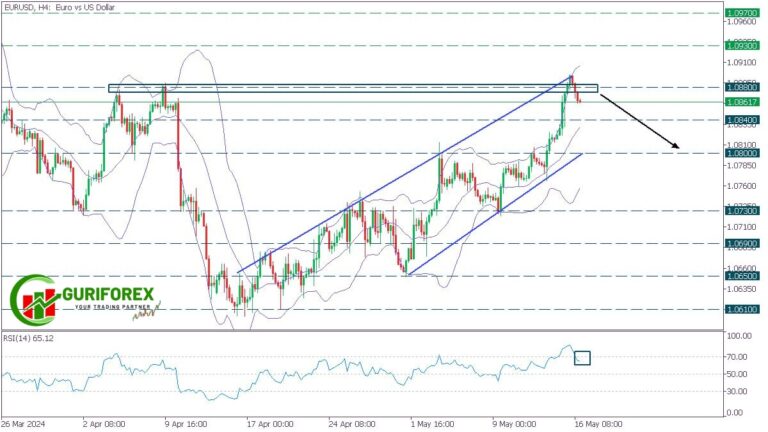Click the 1.07850 price scale value

pyautogui.click(x=742, y=166)
